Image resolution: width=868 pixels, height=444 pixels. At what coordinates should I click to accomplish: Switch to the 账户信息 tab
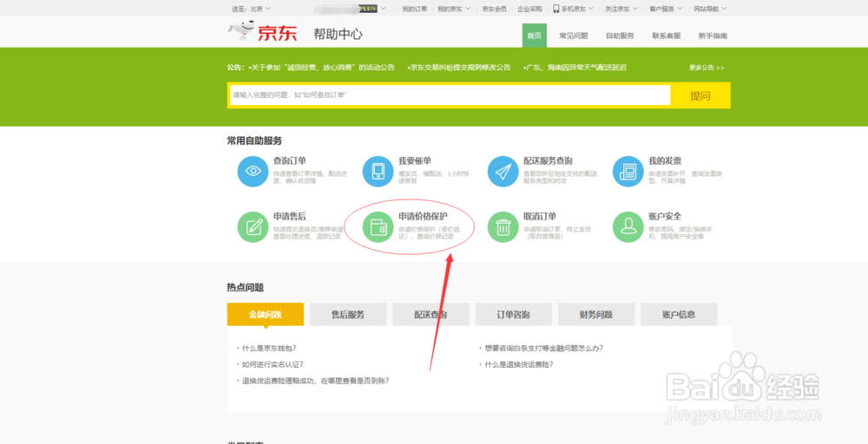[679, 315]
